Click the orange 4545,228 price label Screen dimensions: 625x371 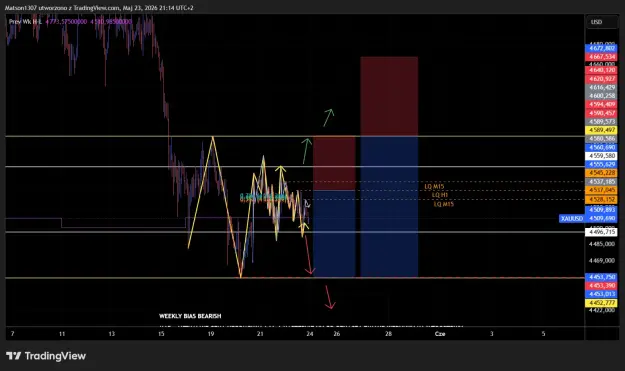(601, 173)
